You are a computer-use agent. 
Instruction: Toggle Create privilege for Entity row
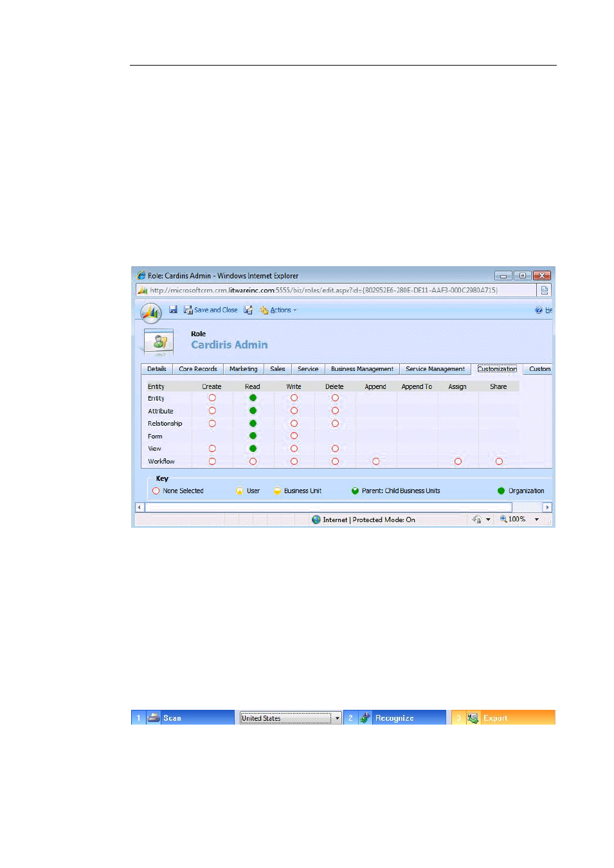tap(212, 398)
